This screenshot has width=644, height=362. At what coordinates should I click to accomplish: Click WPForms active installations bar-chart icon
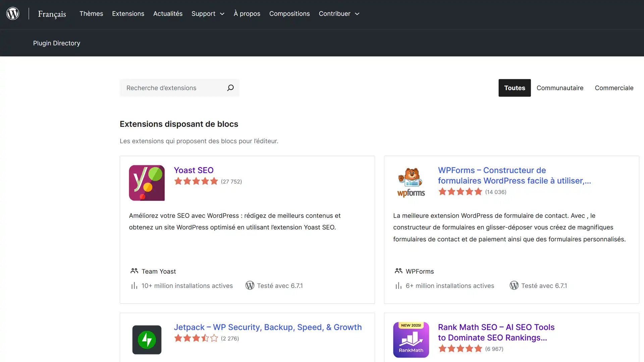398,286
